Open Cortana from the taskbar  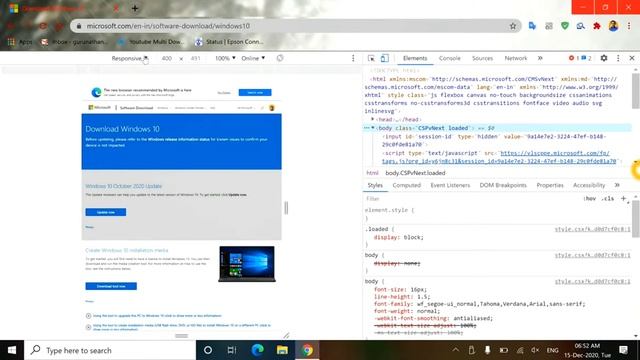208,350
